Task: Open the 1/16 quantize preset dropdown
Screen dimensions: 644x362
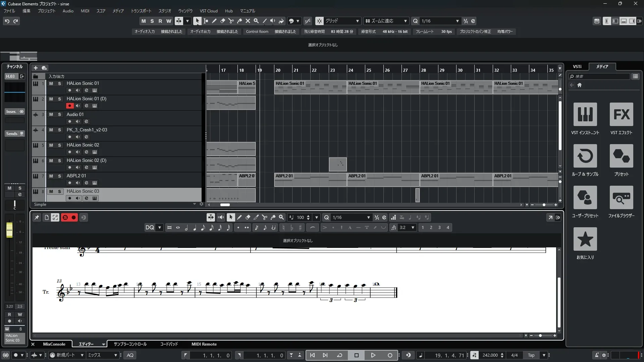Action: [457, 21]
